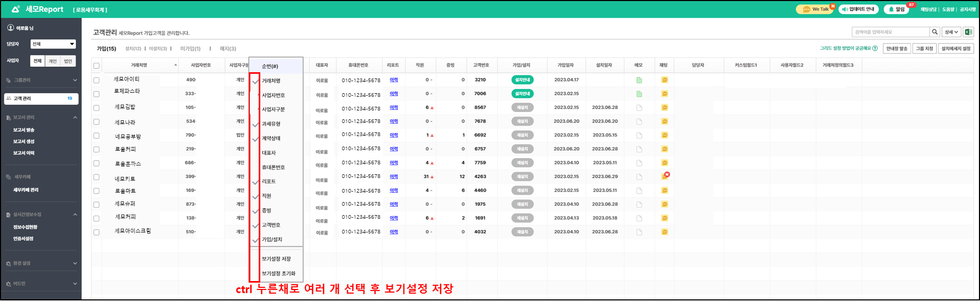The image size is (980, 302).
Task: Click the Excel export icon
Action: pyautogui.click(x=968, y=32)
